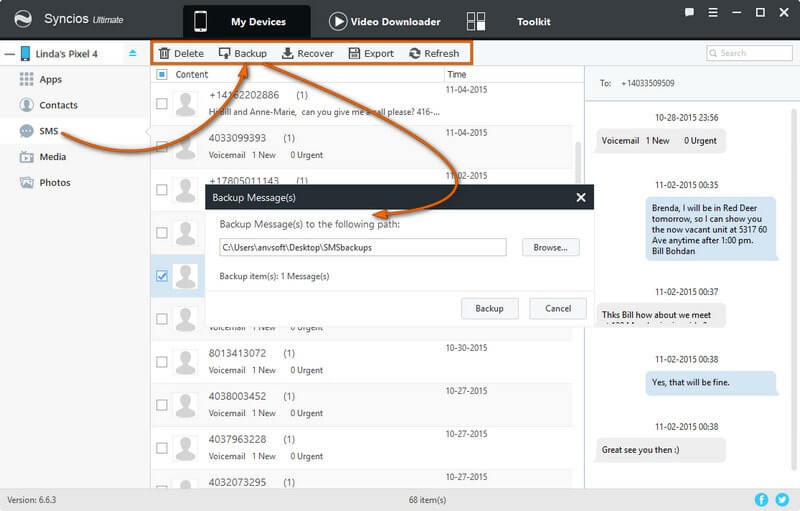Open the Toolkit tab

533,21
